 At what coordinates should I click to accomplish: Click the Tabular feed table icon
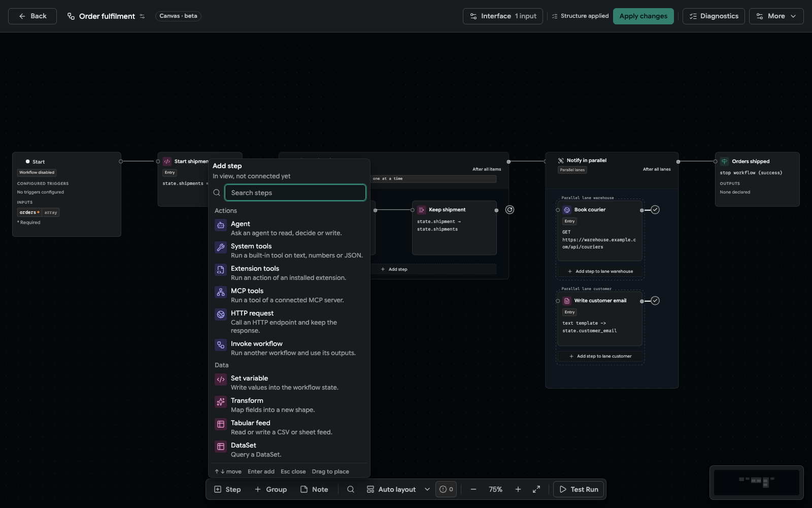(x=221, y=424)
